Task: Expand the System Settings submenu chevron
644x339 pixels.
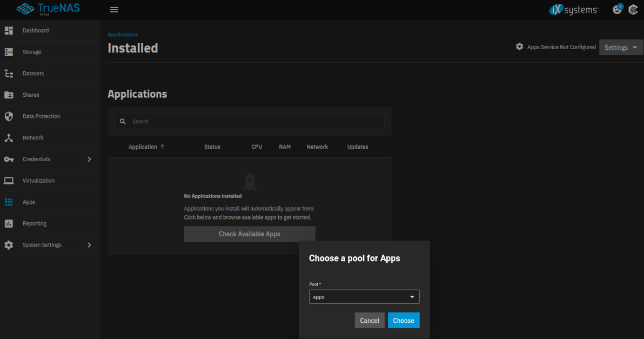Action: point(89,245)
